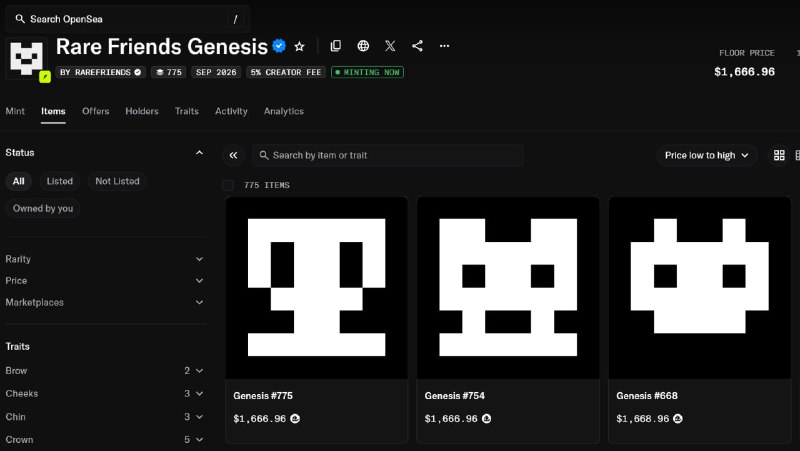
Task: Select the Not Listed status filter
Action: pyautogui.click(x=117, y=181)
